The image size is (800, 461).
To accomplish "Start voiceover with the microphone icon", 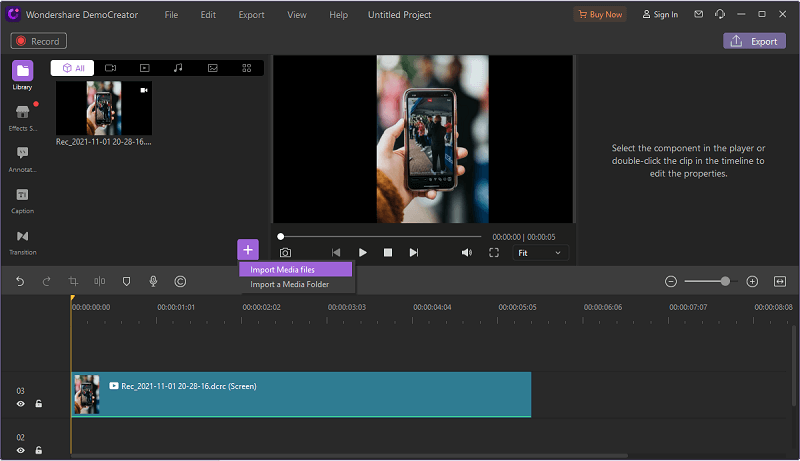I will pos(153,281).
